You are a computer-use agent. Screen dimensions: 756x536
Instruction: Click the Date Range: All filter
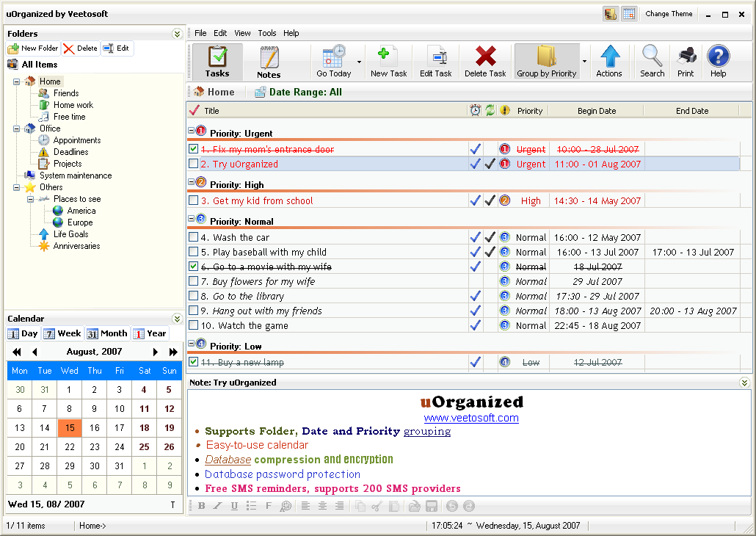pos(299,92)
